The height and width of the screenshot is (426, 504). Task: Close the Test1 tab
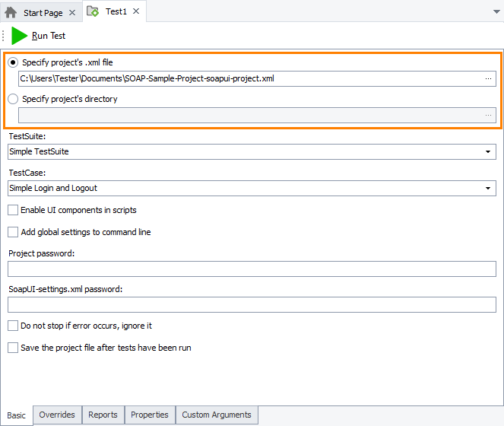click(136, 11)
